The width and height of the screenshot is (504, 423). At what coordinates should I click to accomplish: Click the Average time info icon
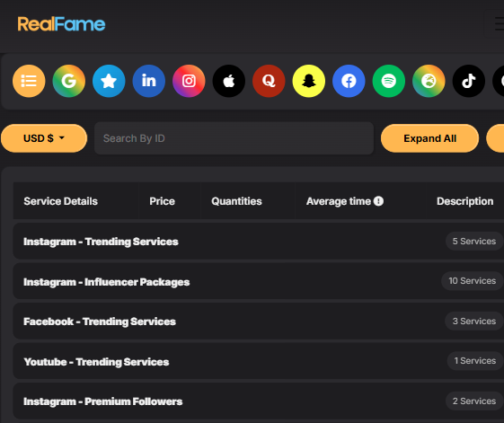click(378, 201)
